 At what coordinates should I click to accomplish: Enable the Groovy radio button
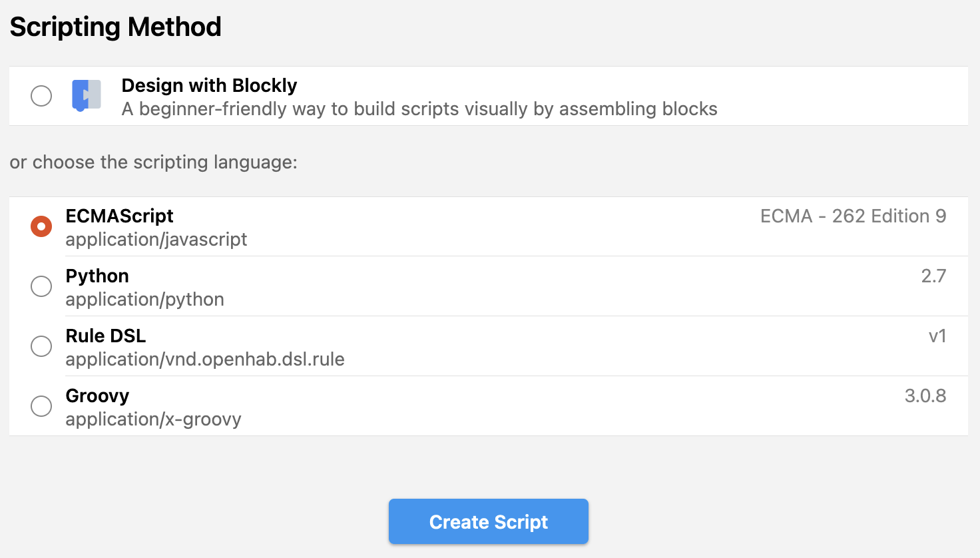[41, 406]
